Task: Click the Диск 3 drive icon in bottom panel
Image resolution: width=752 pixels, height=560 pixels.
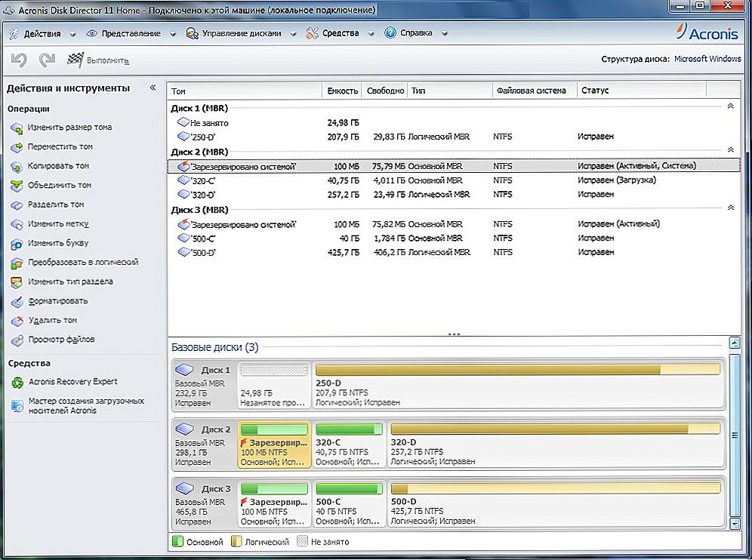Action: pos(184,488)
